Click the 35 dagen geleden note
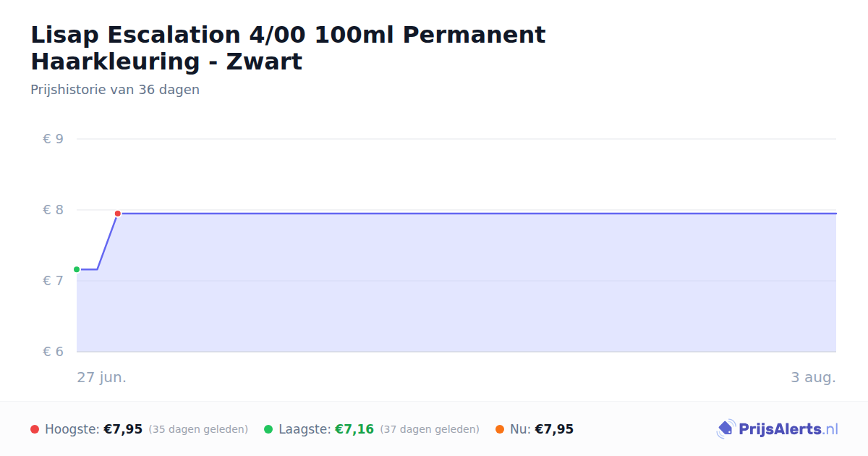 point(198,429)
